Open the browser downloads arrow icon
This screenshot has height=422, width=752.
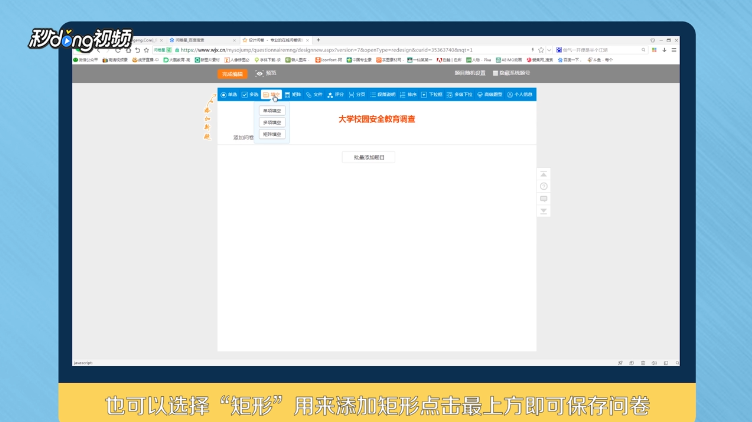(x=664, y=50)
